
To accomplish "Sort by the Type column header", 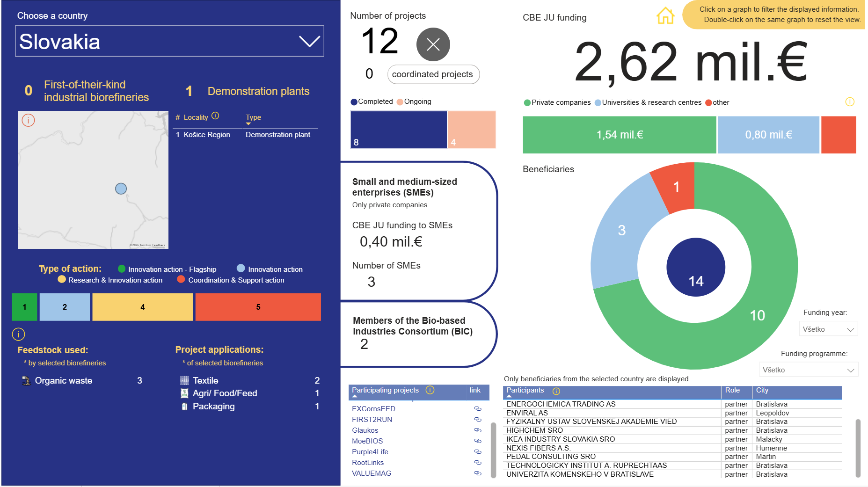I will tap(254, 117).
